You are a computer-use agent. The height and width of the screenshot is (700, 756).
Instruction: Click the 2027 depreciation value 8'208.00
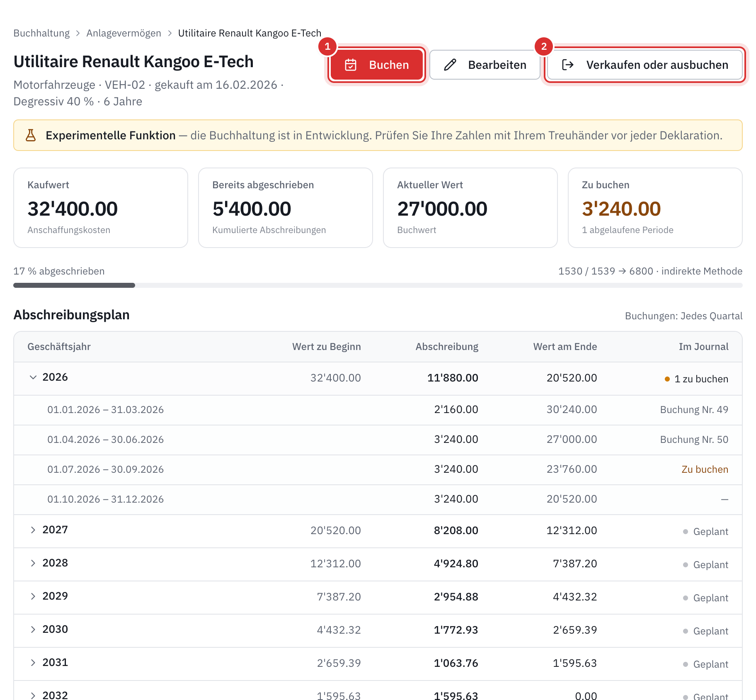456,530
